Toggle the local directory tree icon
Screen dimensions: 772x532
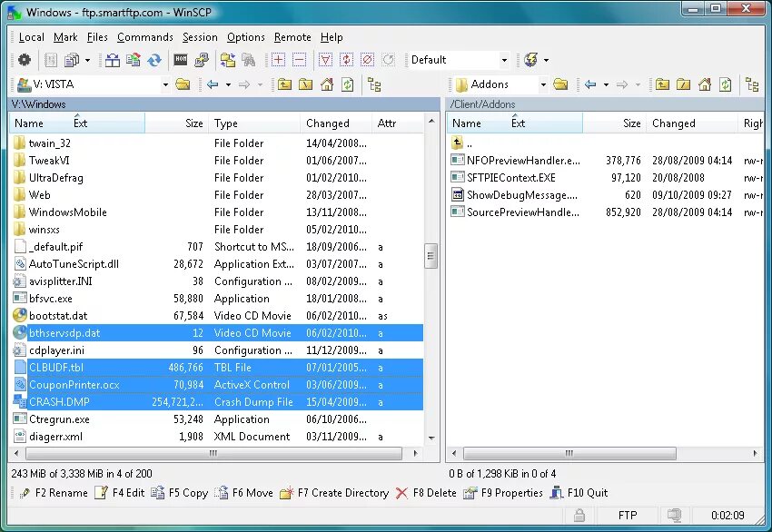tap(374, 84)
